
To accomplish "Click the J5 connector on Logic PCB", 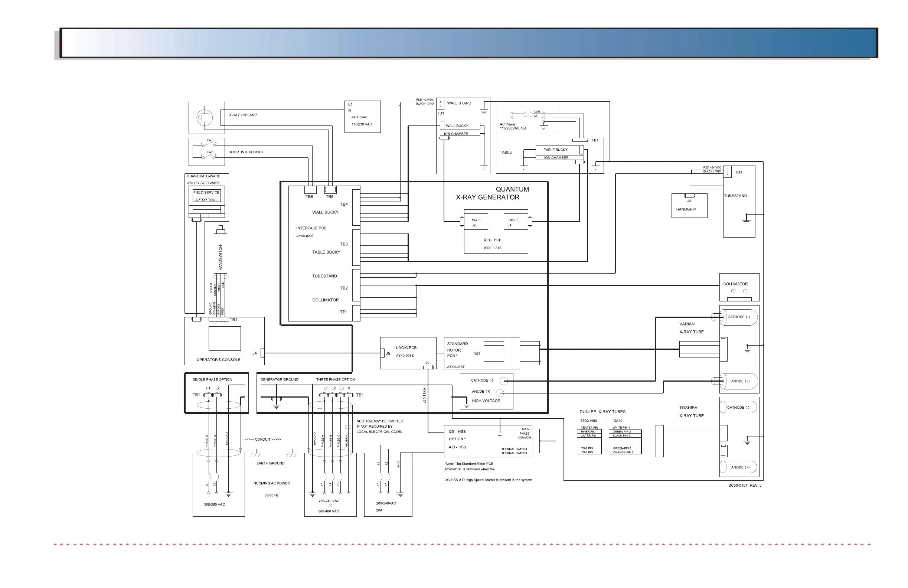I will tap(382, 353).
